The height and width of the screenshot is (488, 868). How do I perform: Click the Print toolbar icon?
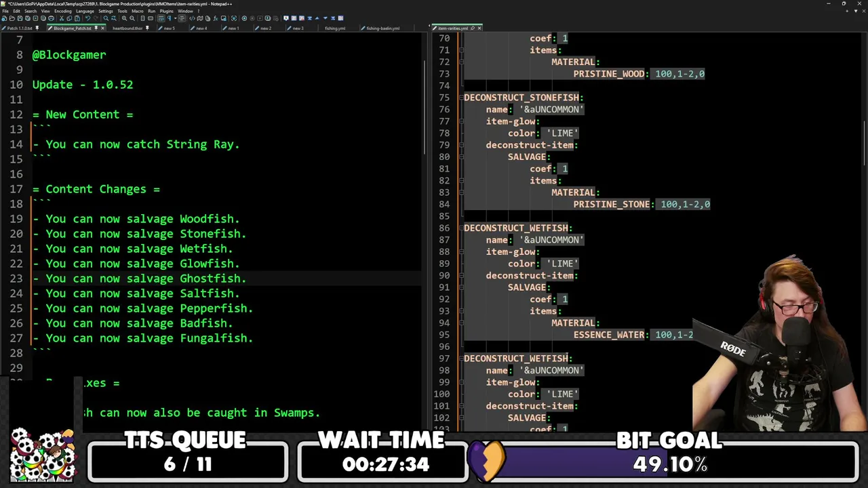pos(50,18)
